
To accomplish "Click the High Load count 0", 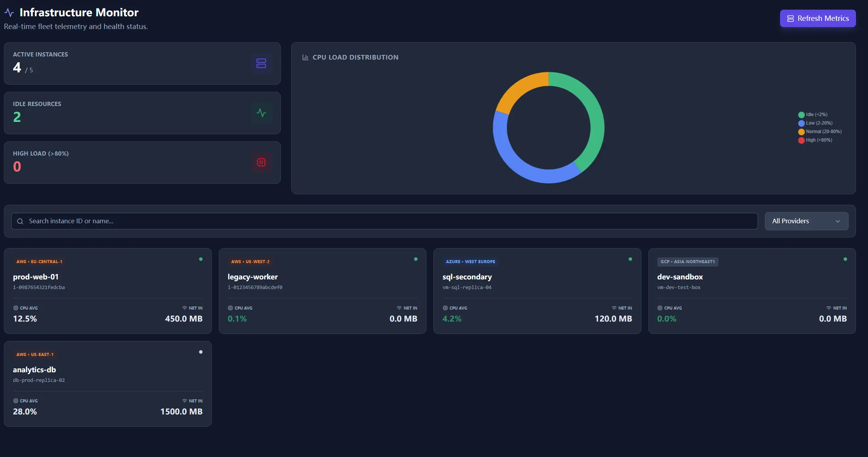I will click(17, 166).
